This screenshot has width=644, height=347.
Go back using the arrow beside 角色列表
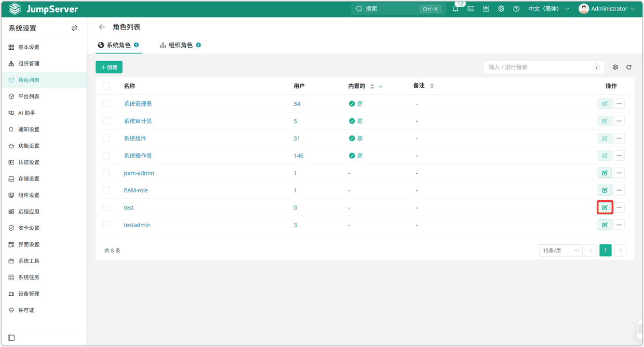tap(102, 27)
